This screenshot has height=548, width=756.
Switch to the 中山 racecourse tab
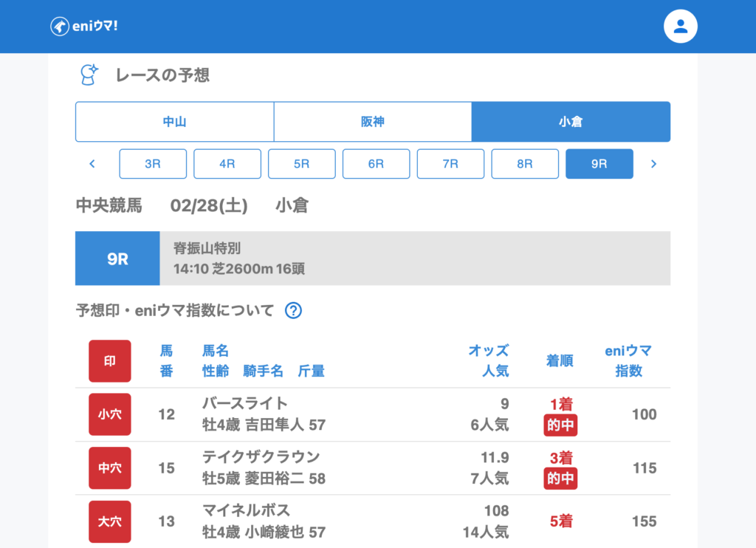[x=174, y=122]
